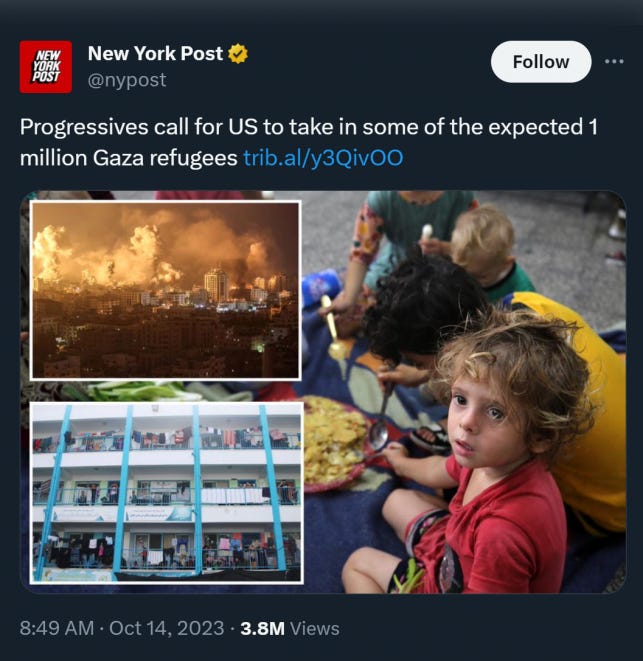Screen dimensions: 643x661
Task: Follow the New York Post account
Action: click(541, 62)
